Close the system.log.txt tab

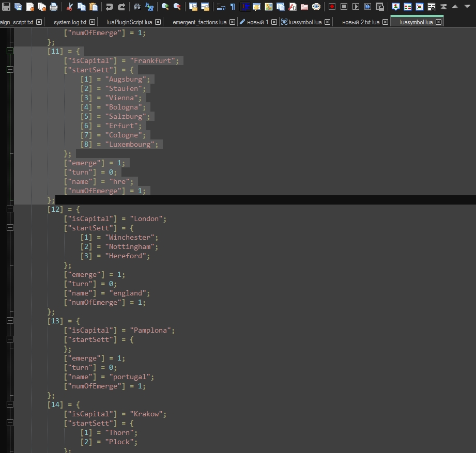pyautogui.click(x=92, y=22)
